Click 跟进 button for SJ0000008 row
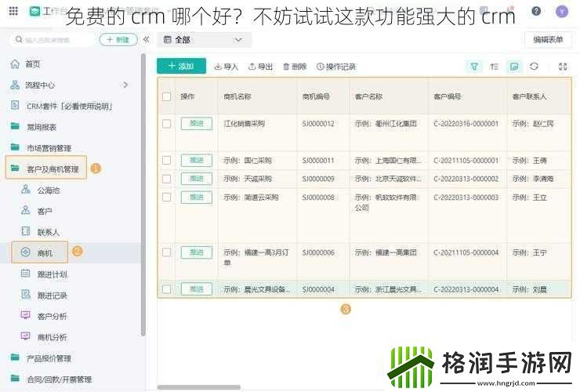 (197, 198)
